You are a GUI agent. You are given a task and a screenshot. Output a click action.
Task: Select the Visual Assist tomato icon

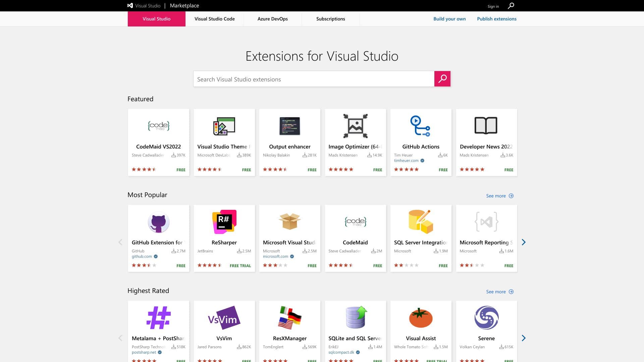pyautogui.click(x=421, y=318)
